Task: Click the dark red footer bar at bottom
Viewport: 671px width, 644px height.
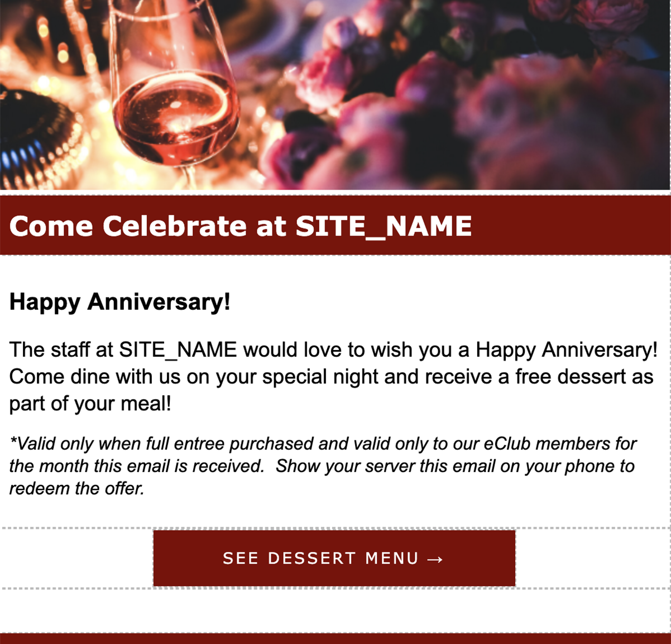Action: 335,639
